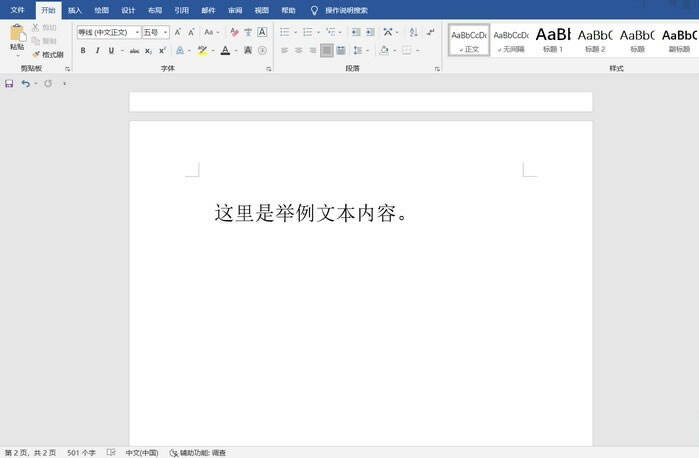The image size is (699, 458).
Task: Apply the 标题 1 heading style
Action: point(553,40)
